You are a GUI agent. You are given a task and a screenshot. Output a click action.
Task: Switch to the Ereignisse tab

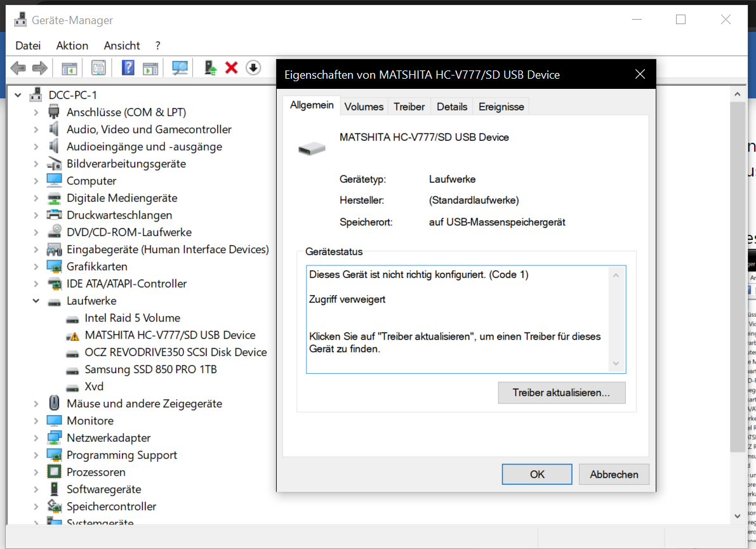[501, 107]
